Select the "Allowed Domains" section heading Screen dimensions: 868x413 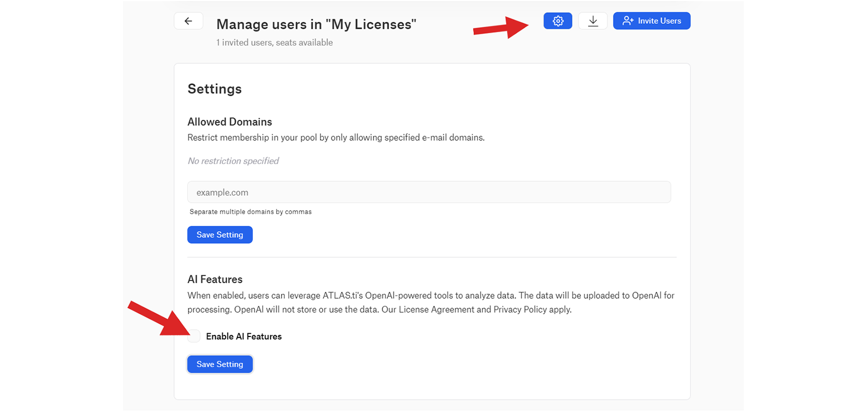tap(229, 121)
